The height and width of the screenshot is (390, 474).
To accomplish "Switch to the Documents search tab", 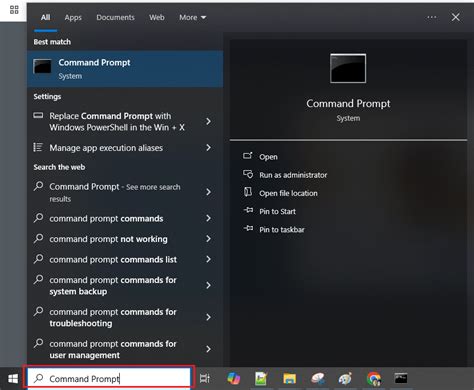I will pos(115,17).
